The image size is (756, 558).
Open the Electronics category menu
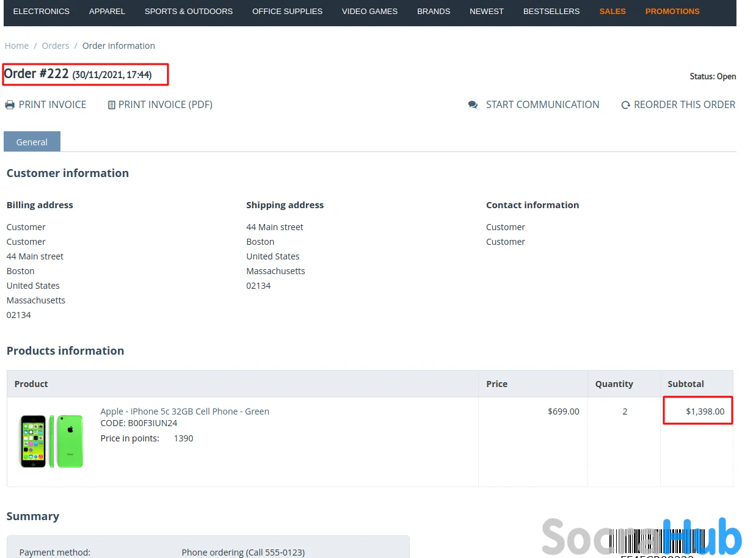click(x=42, y=11)
